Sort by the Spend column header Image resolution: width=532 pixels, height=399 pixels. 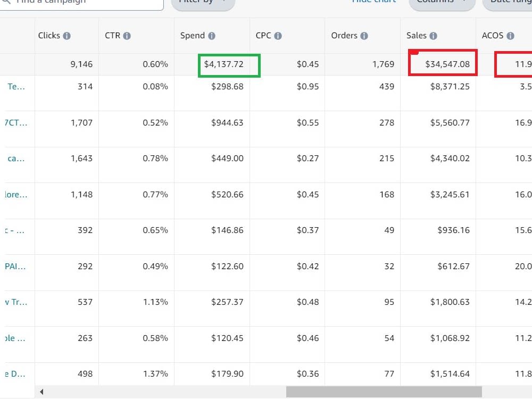coord(193,36)
